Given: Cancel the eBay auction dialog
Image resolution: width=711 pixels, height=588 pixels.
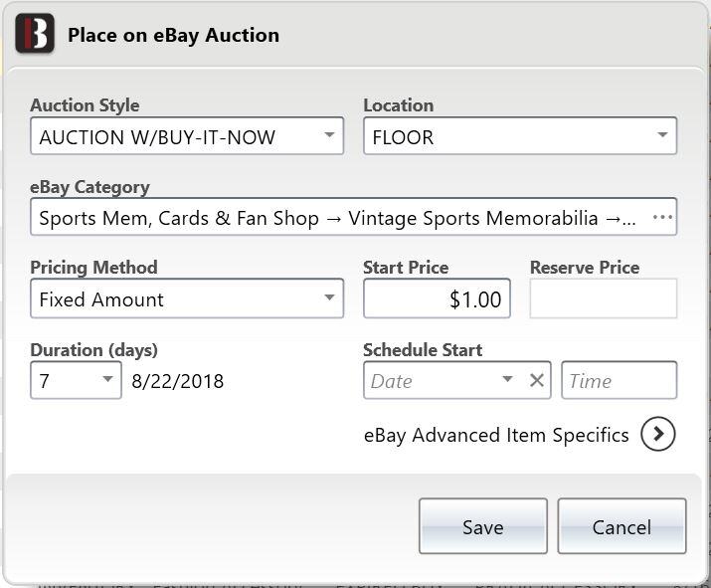Looking at the screenshot, I should coord(622,526).
